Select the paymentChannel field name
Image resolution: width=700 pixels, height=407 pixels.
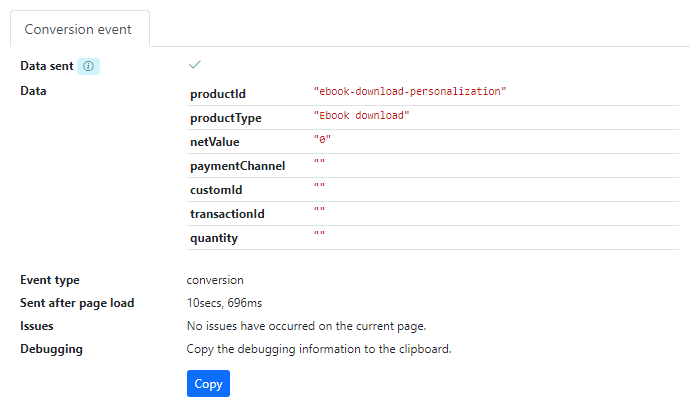click(238, 166)
